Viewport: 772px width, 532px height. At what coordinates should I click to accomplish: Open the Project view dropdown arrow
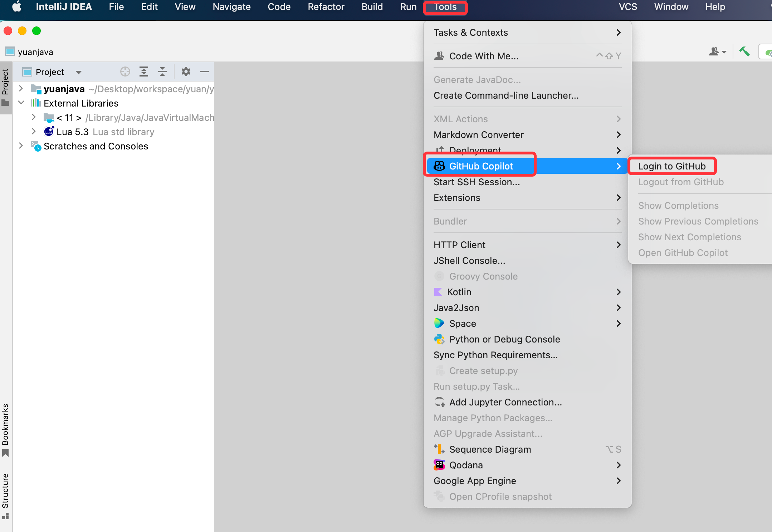point(79,72)
